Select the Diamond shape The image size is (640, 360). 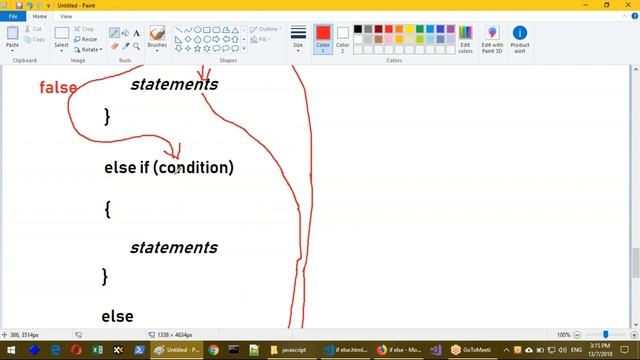point(188,39)
